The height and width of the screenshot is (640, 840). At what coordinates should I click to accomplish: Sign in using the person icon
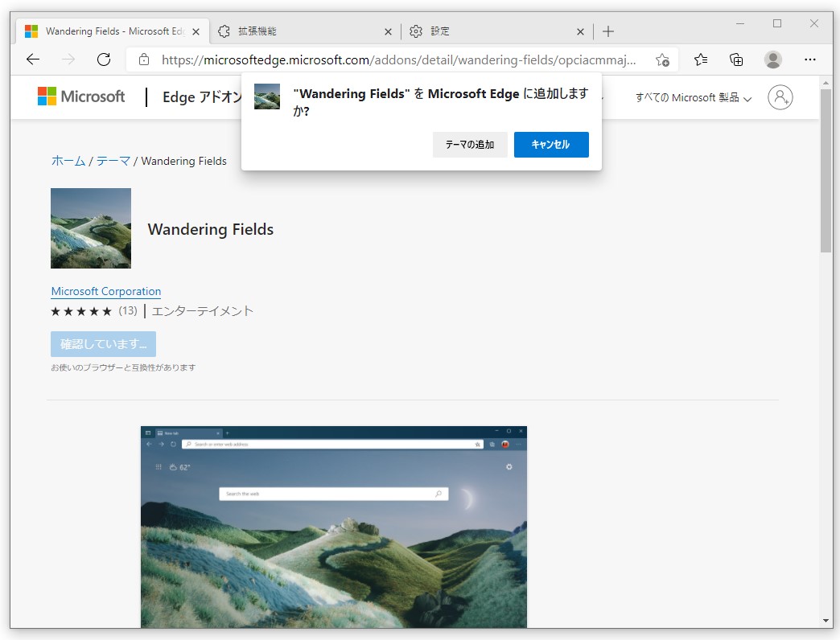coord(780,96)
